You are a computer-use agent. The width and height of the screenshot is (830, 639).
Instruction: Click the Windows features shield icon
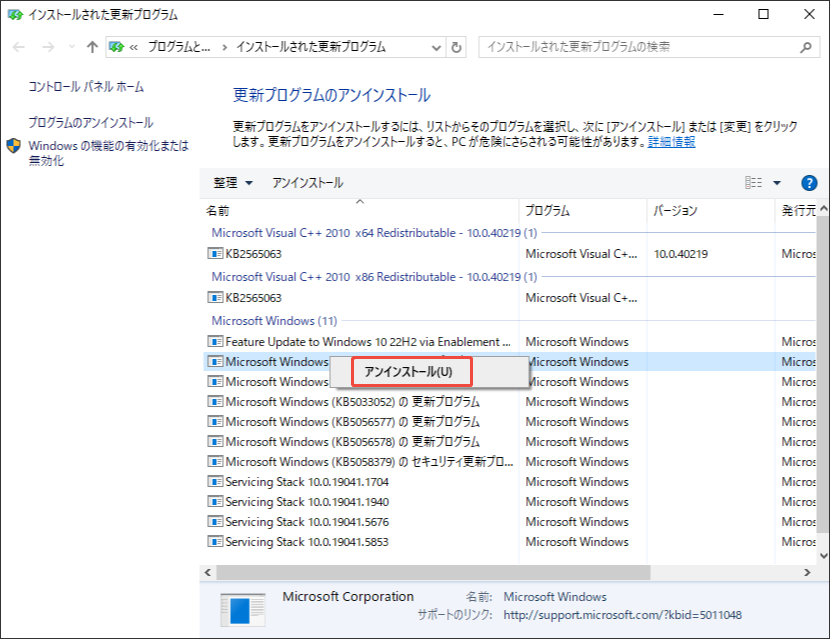click(x=14, y=146)
